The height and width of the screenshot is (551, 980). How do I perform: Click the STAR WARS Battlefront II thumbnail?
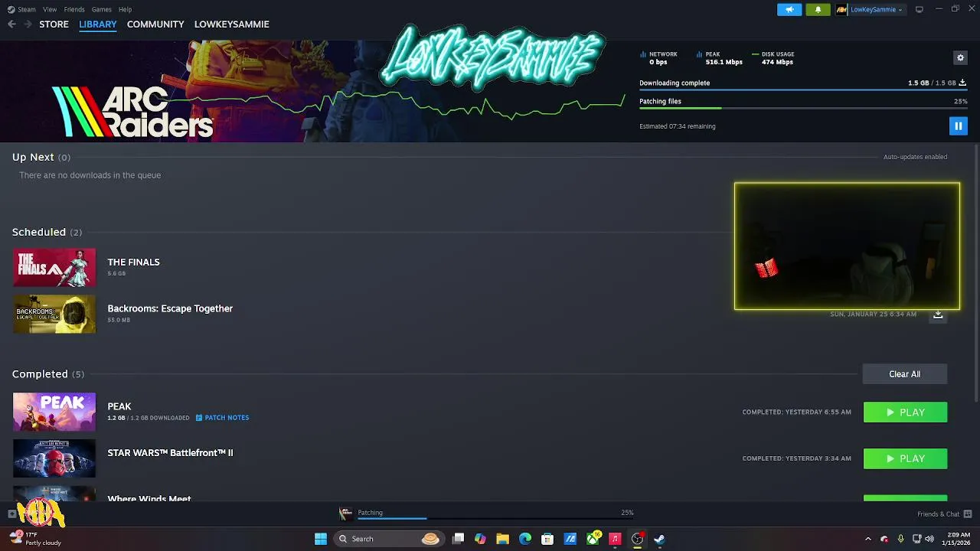(54, 458)
